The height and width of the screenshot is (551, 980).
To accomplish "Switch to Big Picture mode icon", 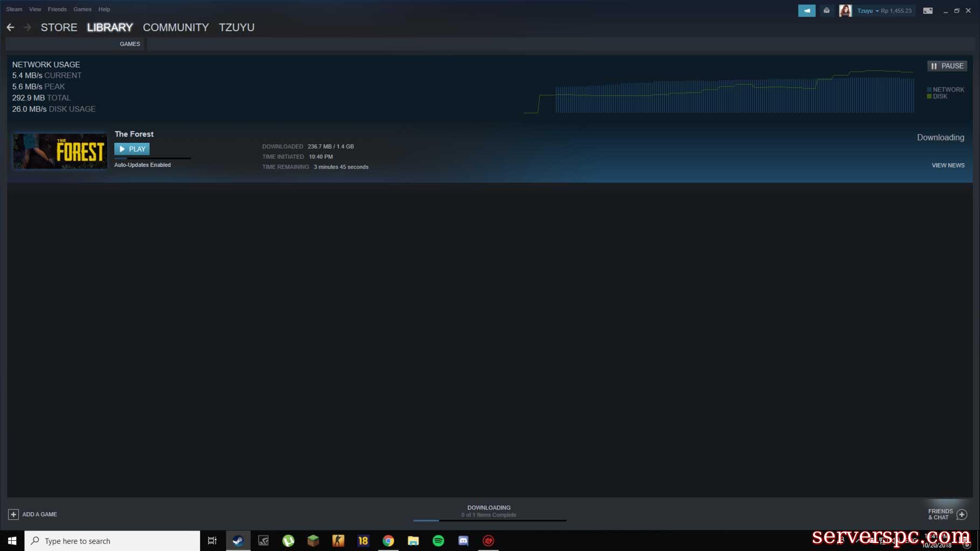I will click(x=928, y=11).
